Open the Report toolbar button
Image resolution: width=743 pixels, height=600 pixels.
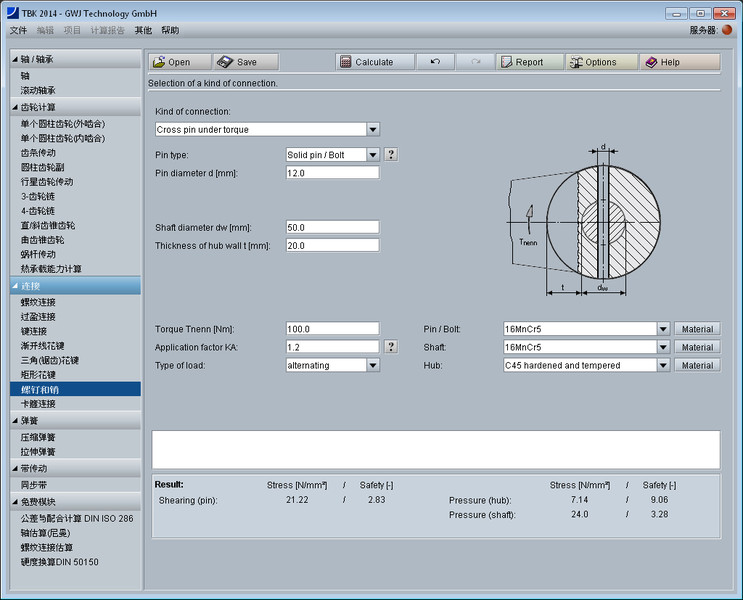pos(529,62)
